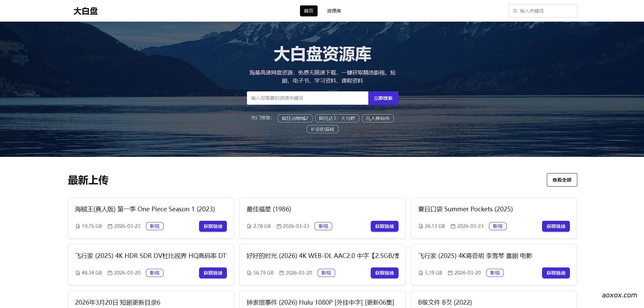Screen dimensions: 644x308
Task: Open 查看全部 to see all uploads
Action: (562, 180)
